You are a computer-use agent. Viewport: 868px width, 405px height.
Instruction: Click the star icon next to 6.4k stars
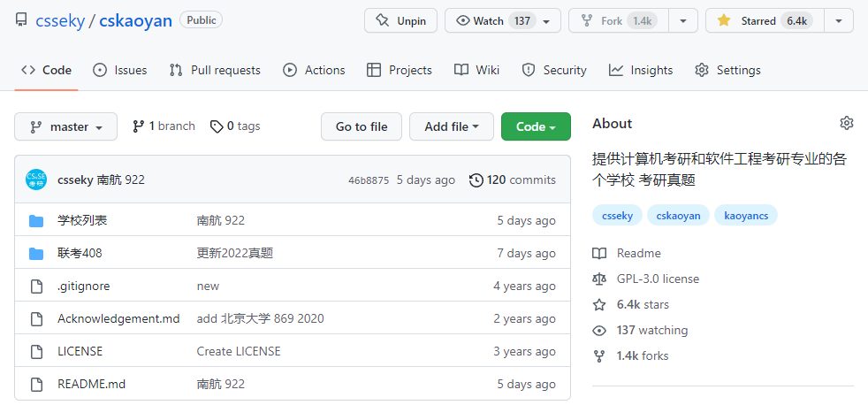(599, 305)
